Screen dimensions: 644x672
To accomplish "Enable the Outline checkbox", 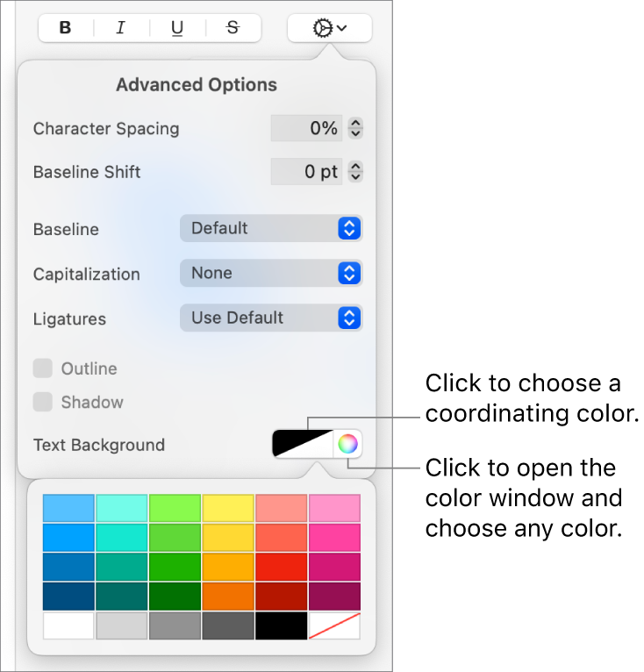I will click(x=43, y=368).
